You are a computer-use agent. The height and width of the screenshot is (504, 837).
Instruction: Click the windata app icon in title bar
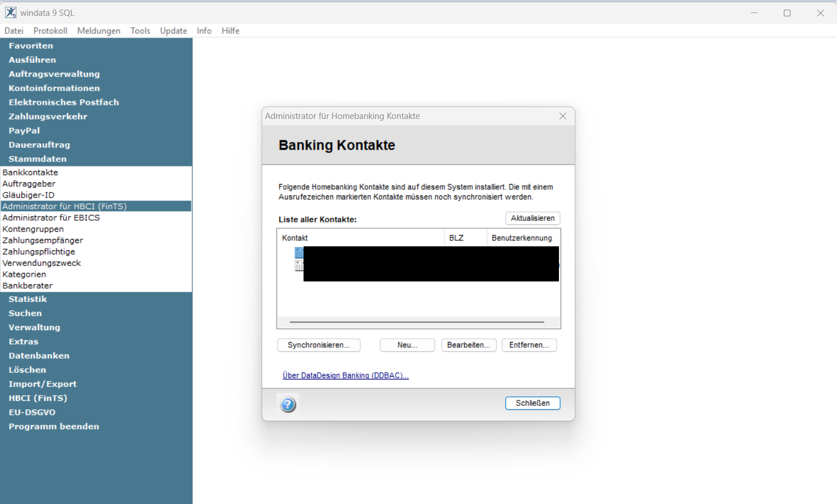pos(11,12)
